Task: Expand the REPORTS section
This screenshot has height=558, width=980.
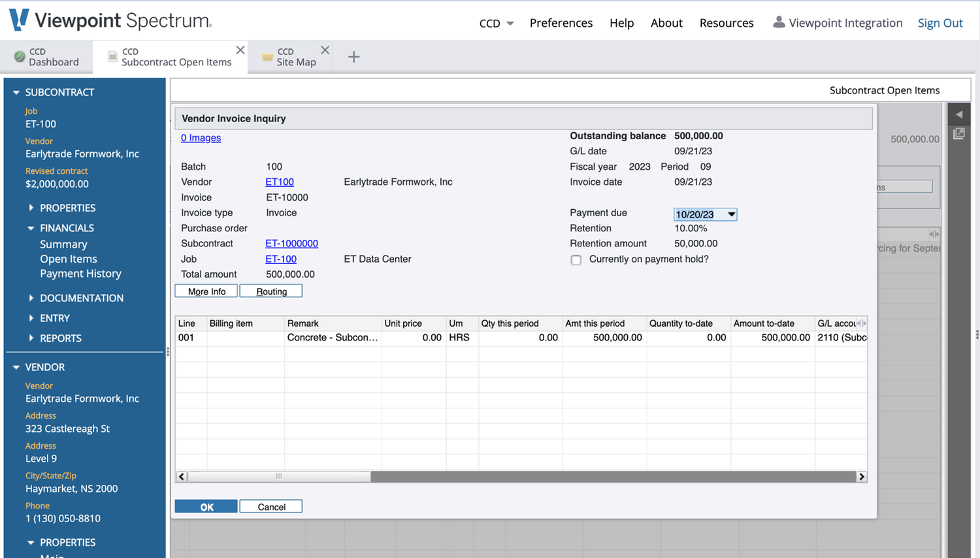Action: coord(31,338)
